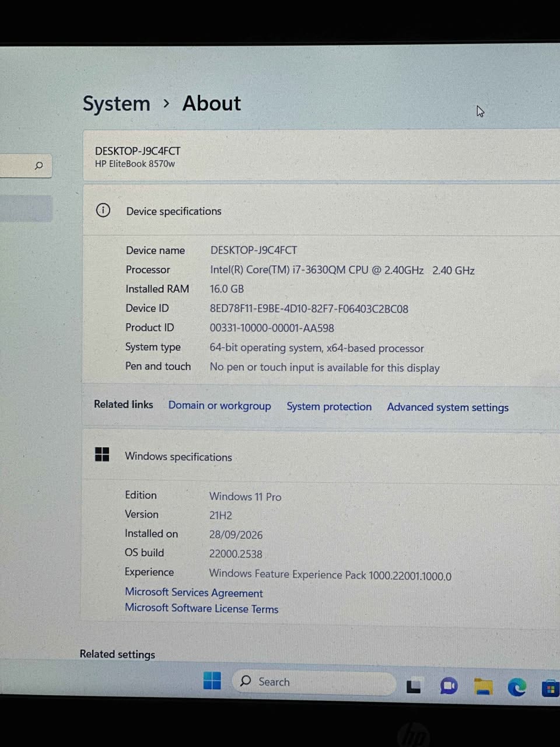Screen dimensions: 560x747
Task: Click the Product ID value 00331-10000-00001-AA598
Action: pos(272,328)
